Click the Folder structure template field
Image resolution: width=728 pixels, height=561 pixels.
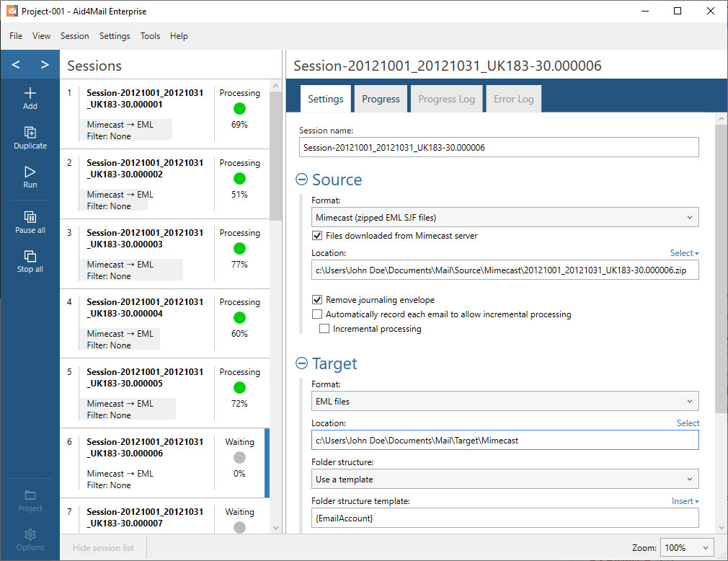tap(505, 518)
